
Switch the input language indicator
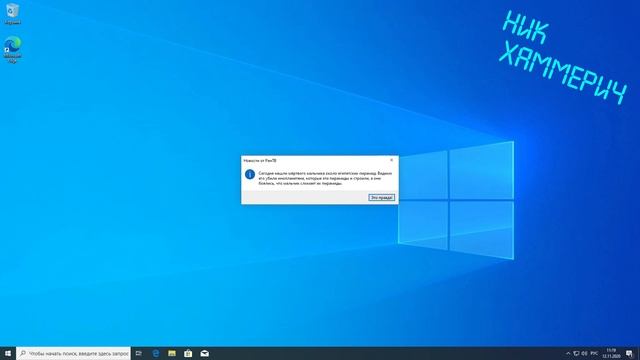pos(594,353)
